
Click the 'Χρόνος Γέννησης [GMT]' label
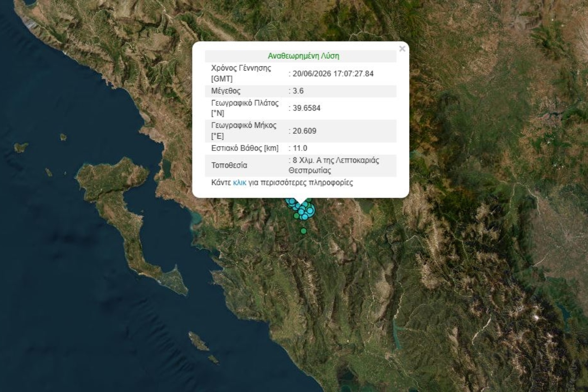(241, 73)
